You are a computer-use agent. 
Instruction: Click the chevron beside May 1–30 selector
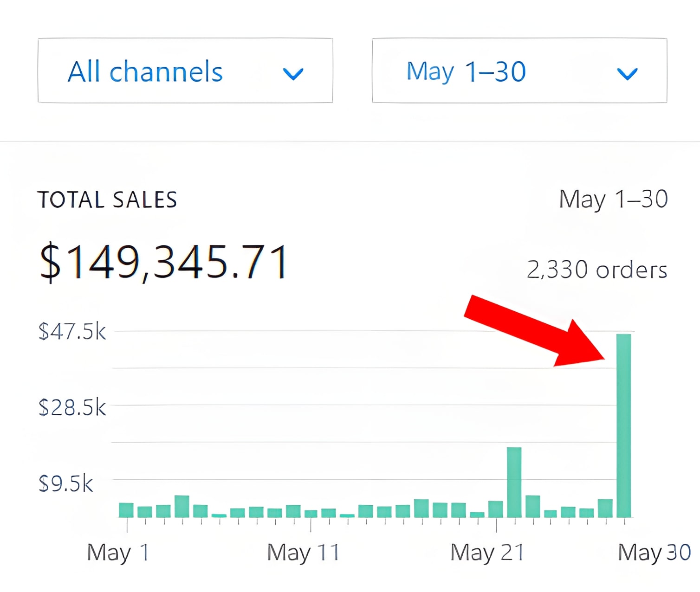coord(627,73)
